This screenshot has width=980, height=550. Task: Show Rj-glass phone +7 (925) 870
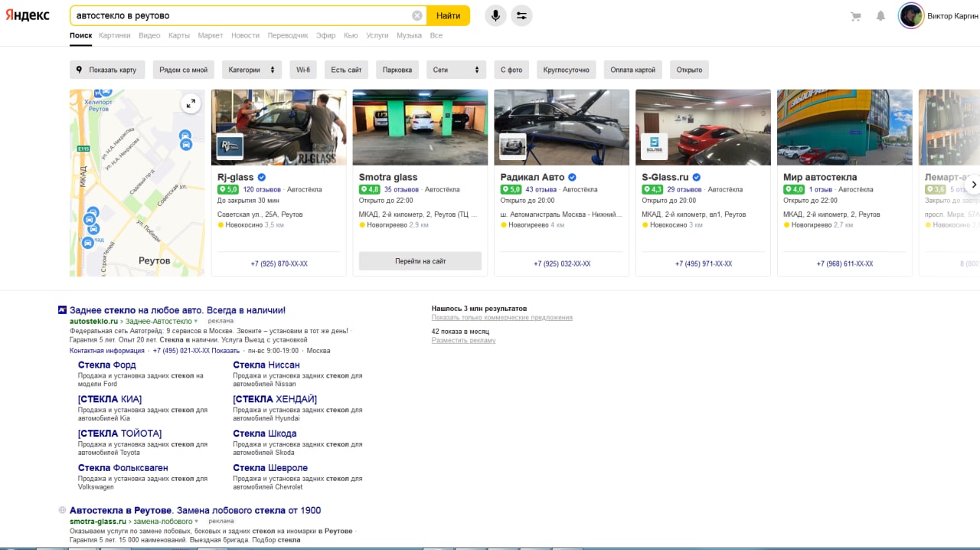279,264
